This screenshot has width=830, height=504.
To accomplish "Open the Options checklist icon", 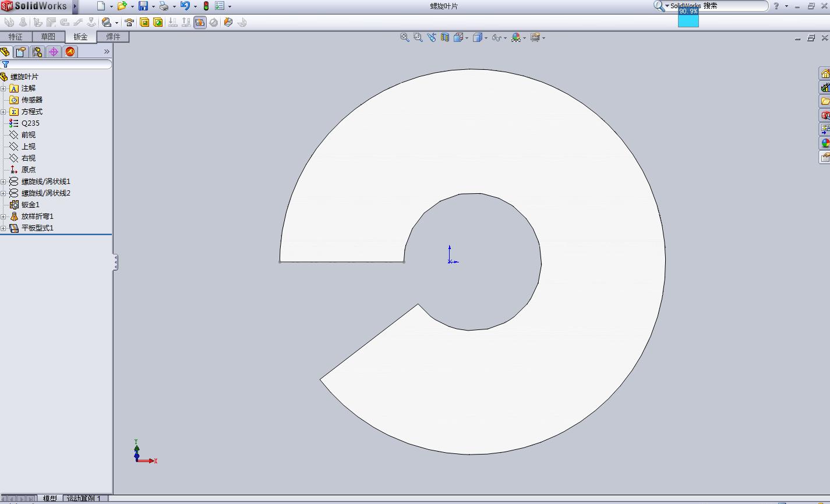I will tap(220, 6).
